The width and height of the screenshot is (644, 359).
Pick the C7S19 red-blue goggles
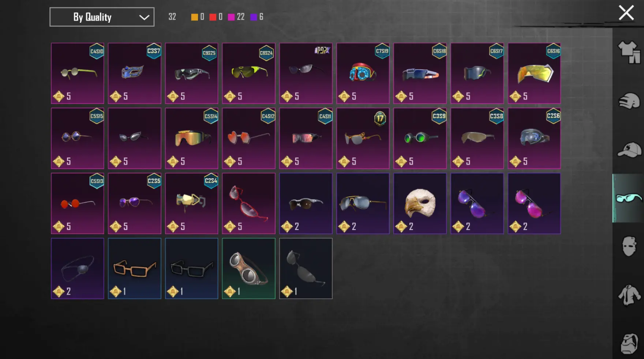pos(363,73)
